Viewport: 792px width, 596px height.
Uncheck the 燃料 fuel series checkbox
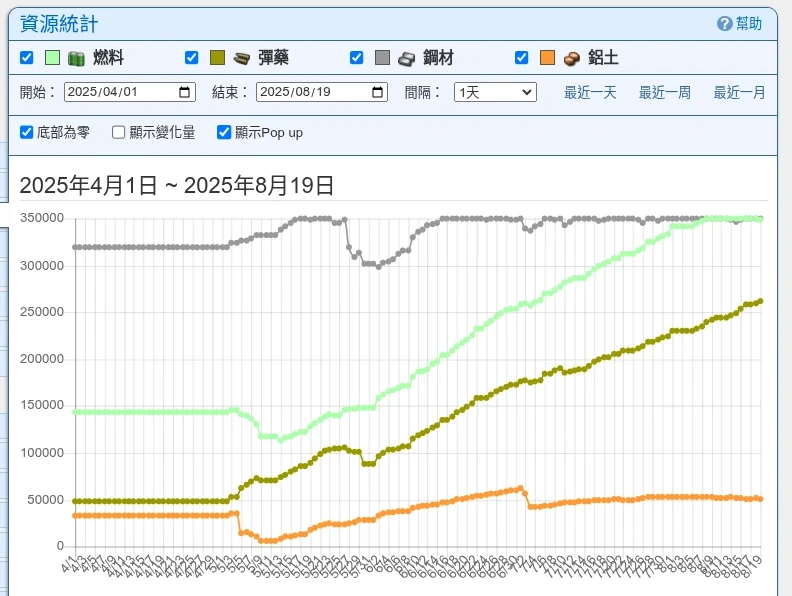(27, 58)
